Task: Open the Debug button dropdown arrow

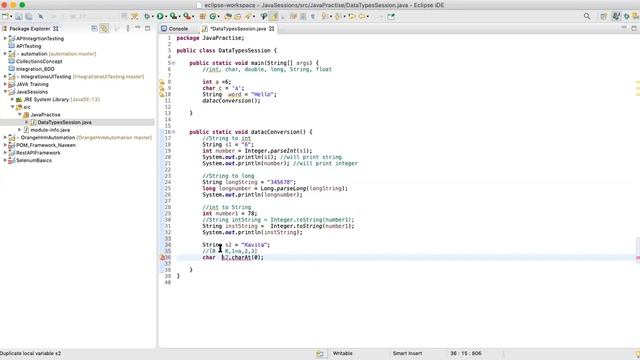Action: coord(152,17)
